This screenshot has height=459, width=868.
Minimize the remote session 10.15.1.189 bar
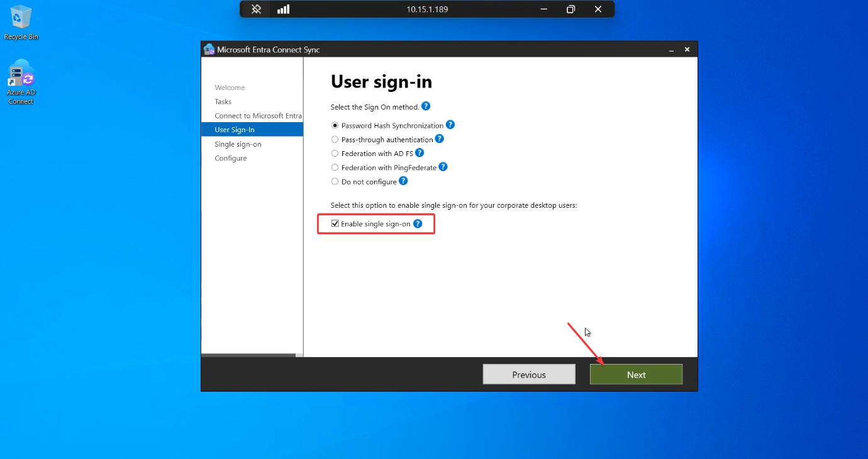pos(543,9)
